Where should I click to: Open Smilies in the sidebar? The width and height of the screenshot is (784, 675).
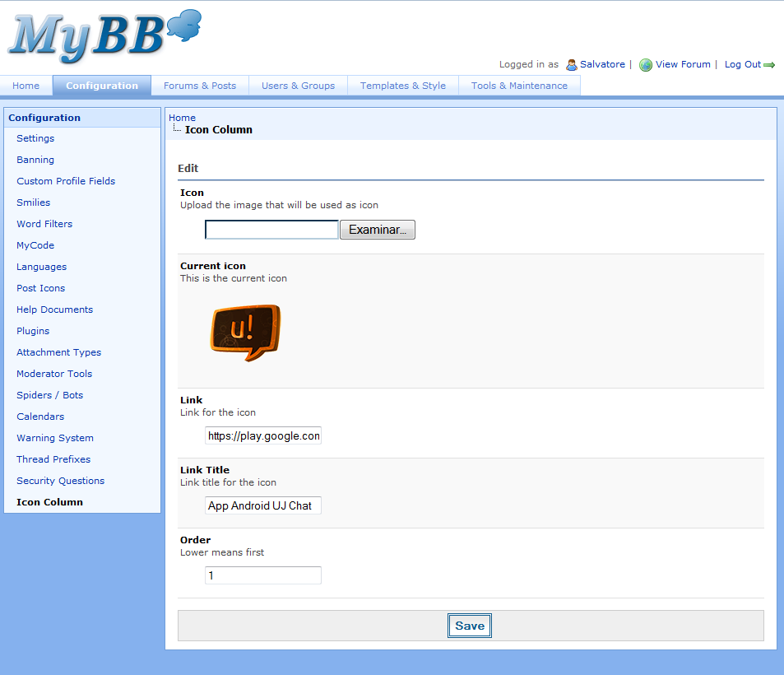click(x=34, y=202)
